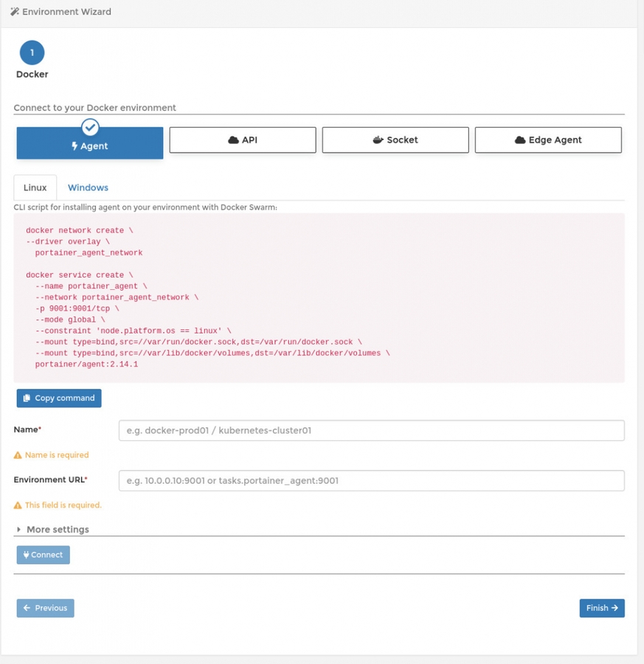Collapse the More settings panel
Viewport: 644px width, 664px height.
coord(52,529)
